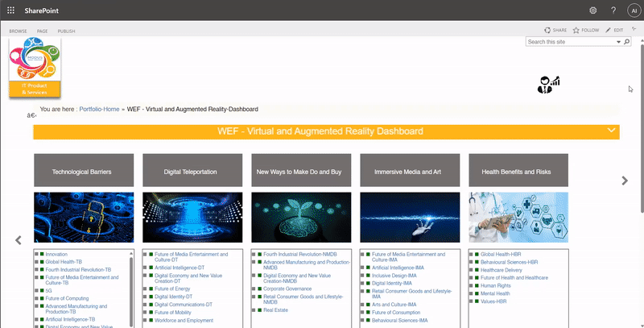
Task: Open the 5G link
Action: 48,291
